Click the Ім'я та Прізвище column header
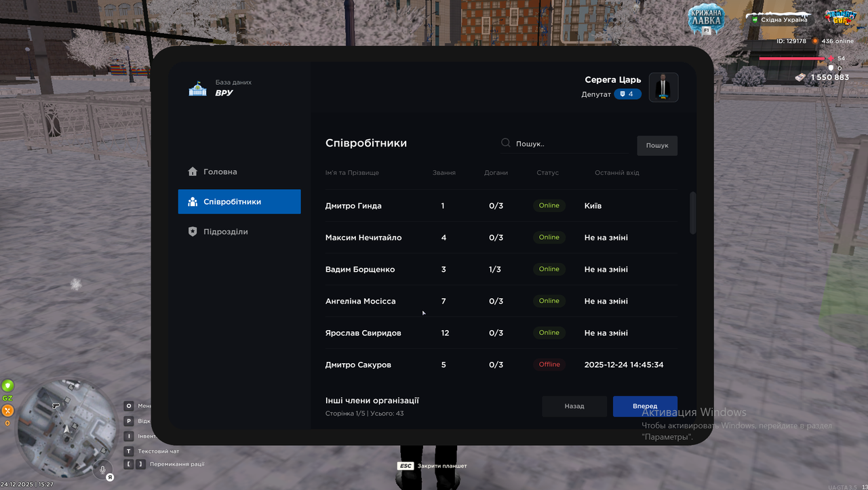 click(x=352, y=173)
